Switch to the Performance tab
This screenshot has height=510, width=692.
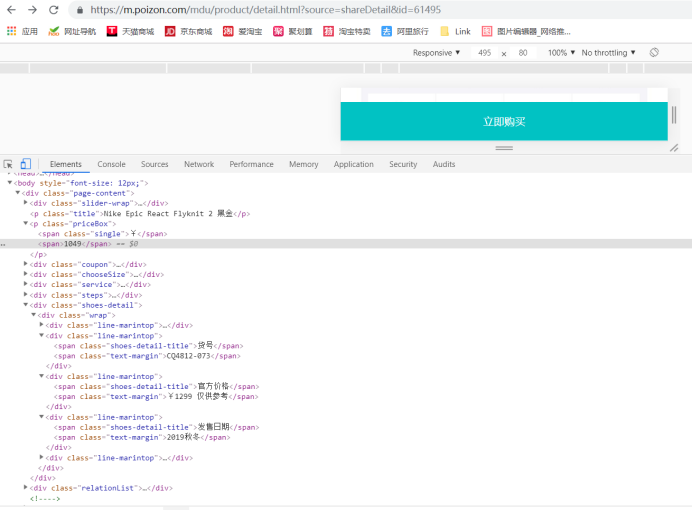[252, 164]
